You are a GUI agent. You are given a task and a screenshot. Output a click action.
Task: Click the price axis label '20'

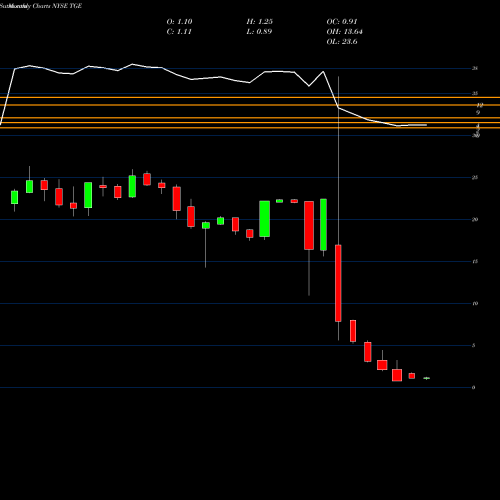475,219
